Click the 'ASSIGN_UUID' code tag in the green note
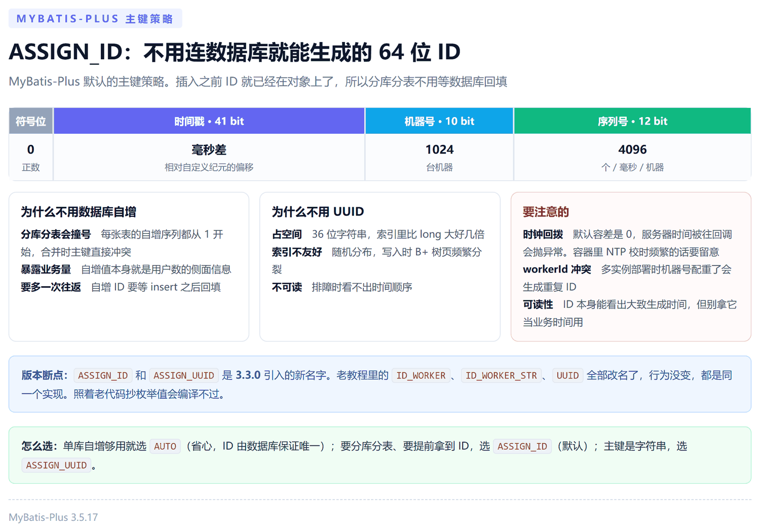The width and height of the screenshot is (760, 532). click(x=56, y=465)
